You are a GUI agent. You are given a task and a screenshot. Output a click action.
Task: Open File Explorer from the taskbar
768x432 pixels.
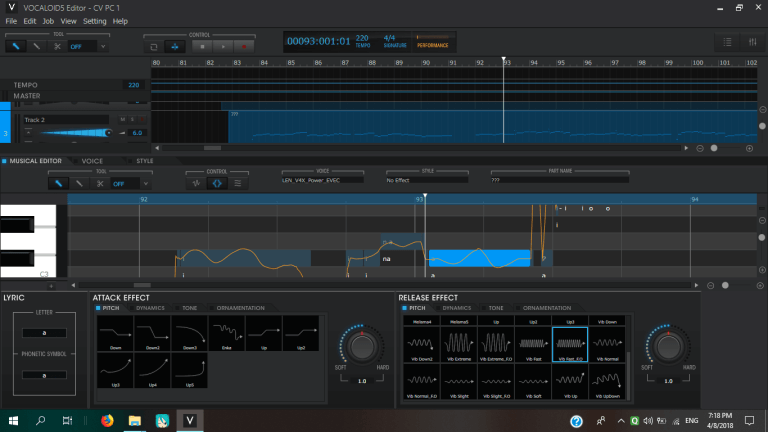click(135, 421)
